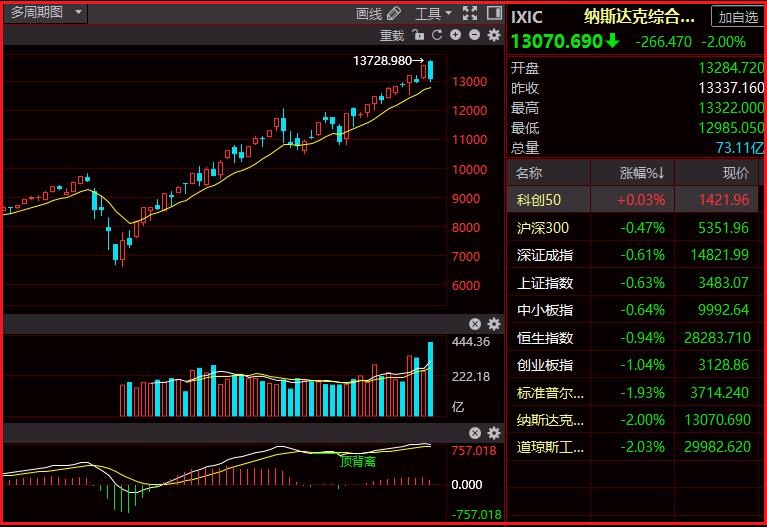Screen dimensions: 767x527
Task: Close the volume indicator panel
Action: pyautogui.click(x=474, y=324)
